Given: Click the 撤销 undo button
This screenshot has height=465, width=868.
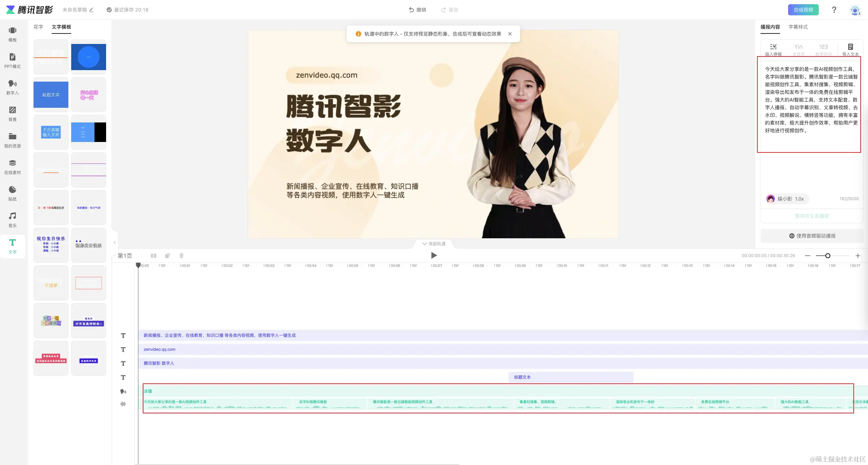Looking at the screenshot, I should pyautogui.click(x=417, y=10).
